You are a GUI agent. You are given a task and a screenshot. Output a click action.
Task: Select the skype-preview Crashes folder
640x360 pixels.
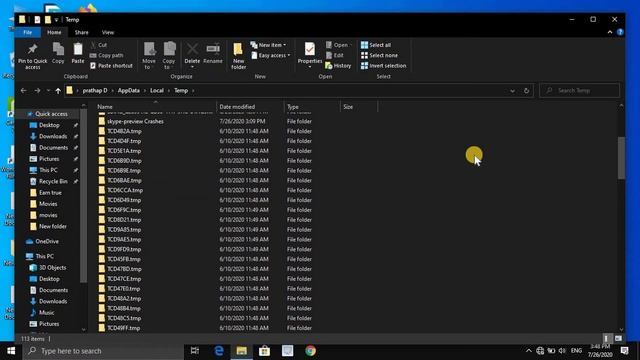[135, 121]
